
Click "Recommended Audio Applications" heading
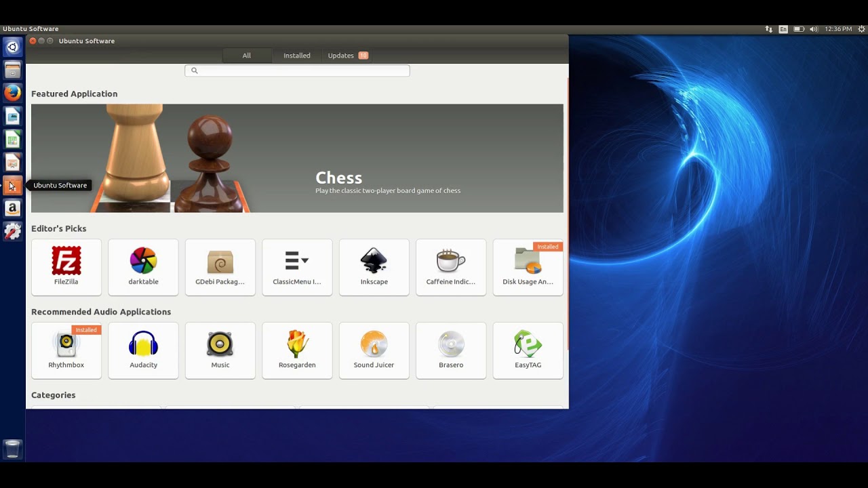pos(101,312)
